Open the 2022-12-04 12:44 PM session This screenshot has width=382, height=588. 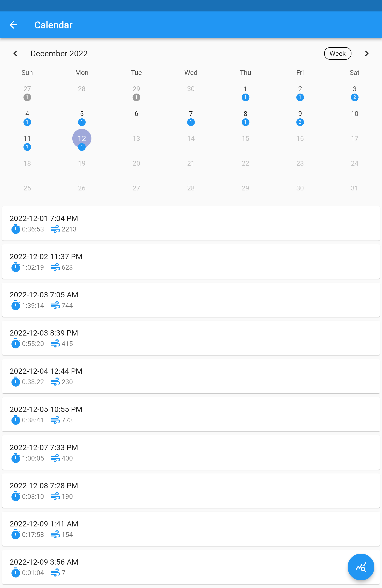pos(191,376)
